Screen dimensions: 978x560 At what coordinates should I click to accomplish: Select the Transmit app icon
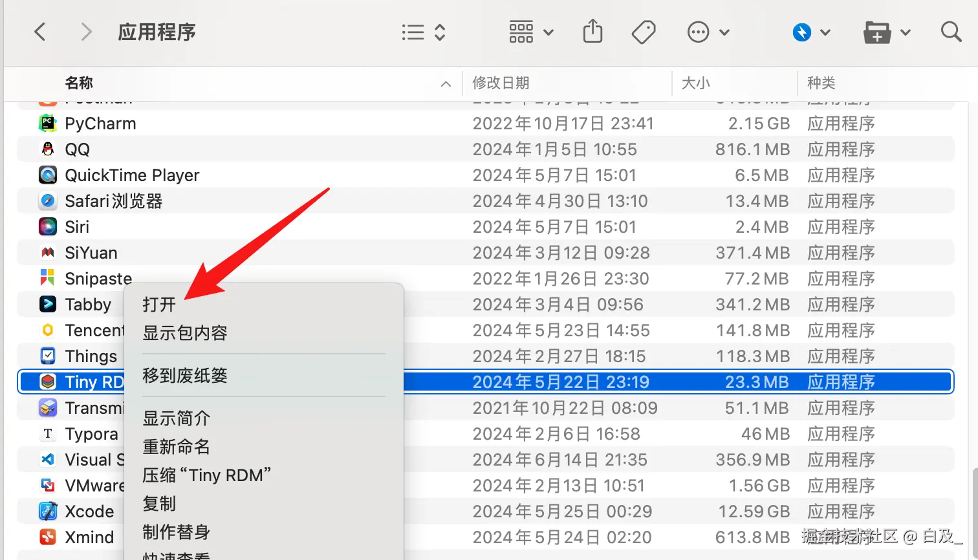click(48, 407)
